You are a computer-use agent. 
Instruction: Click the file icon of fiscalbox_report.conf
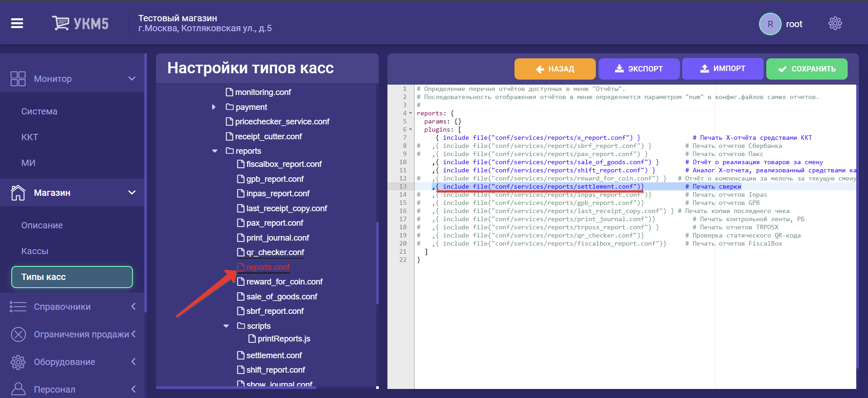[241, 164]
